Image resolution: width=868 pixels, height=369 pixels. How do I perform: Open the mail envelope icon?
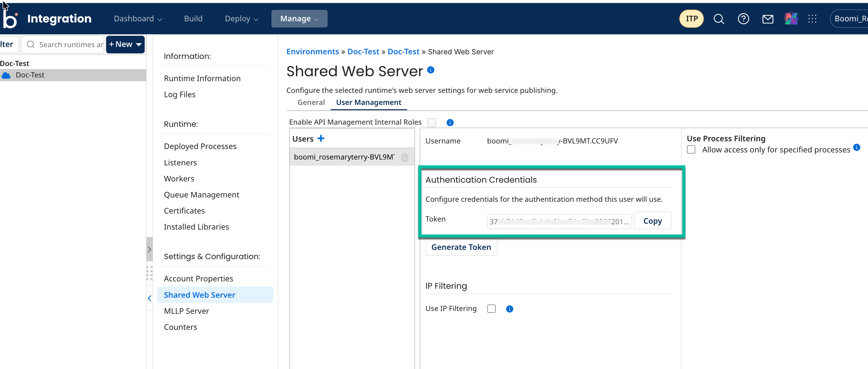[x=767, y=19]
